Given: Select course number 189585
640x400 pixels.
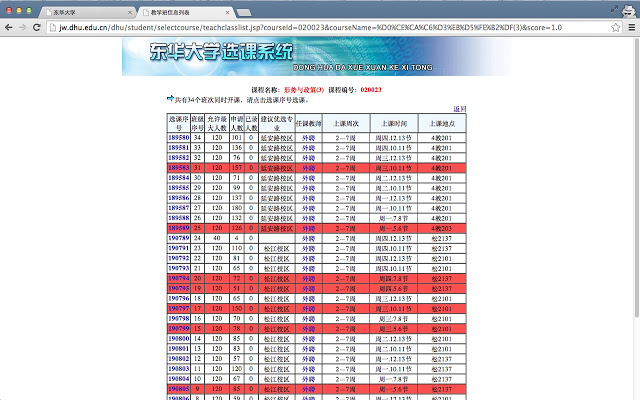Looking at the screenshot, I should pos(179,188).
